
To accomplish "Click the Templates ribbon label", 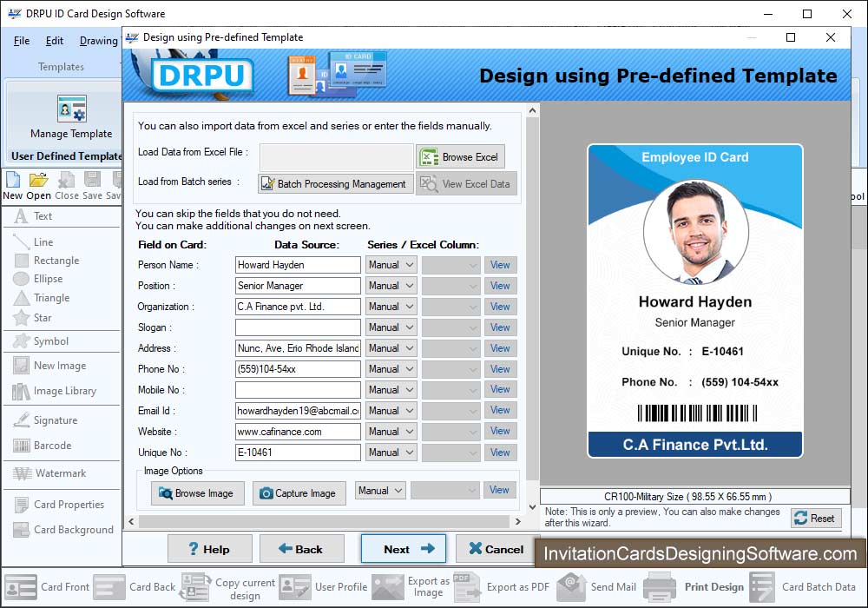I will (61, 67).
